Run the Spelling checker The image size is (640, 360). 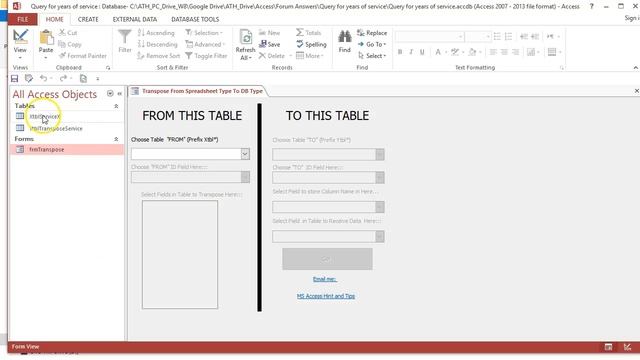[311, 44]
